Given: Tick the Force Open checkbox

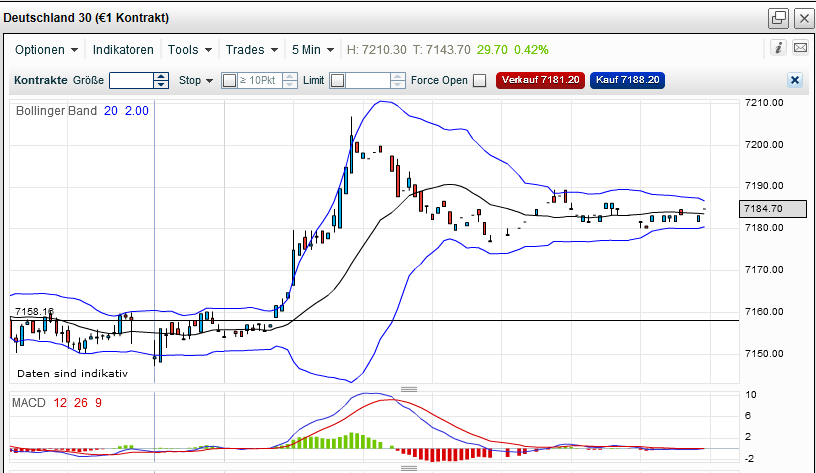Looking at the screenshot, I should [x=480, y=81].
